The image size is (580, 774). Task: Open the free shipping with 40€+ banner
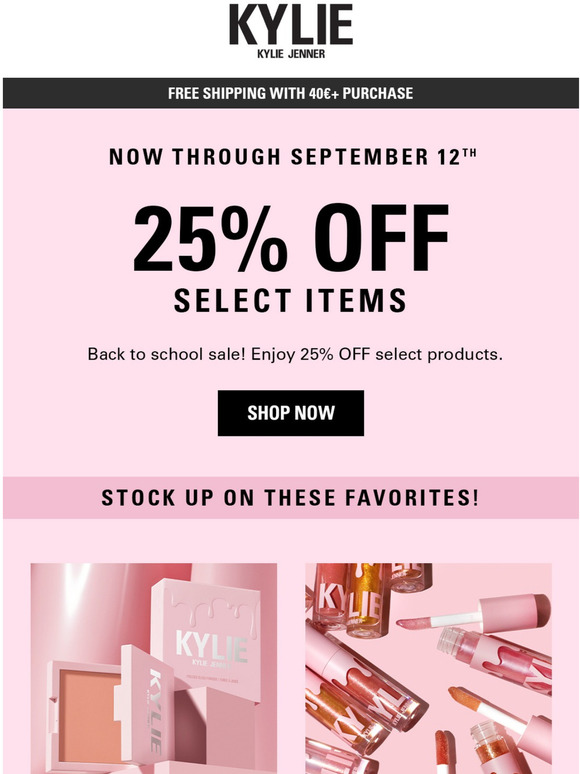tap(291, 93)
